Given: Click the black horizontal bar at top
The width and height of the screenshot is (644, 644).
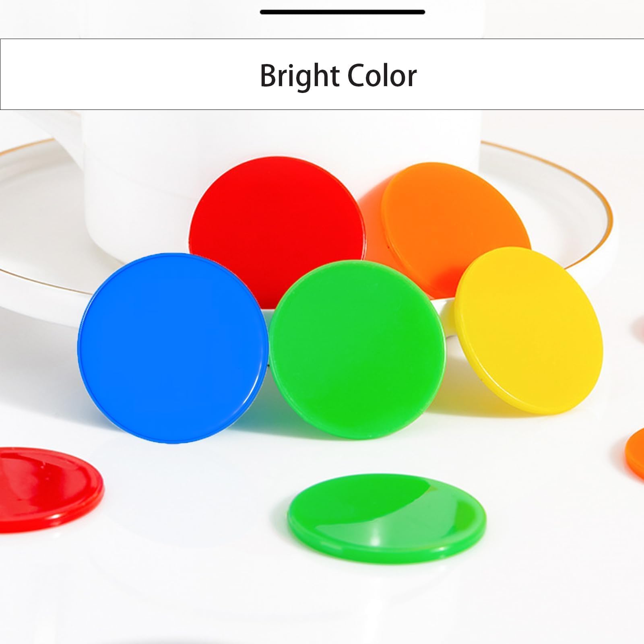Looking at the screenshot, I should [x=343, y=12].
